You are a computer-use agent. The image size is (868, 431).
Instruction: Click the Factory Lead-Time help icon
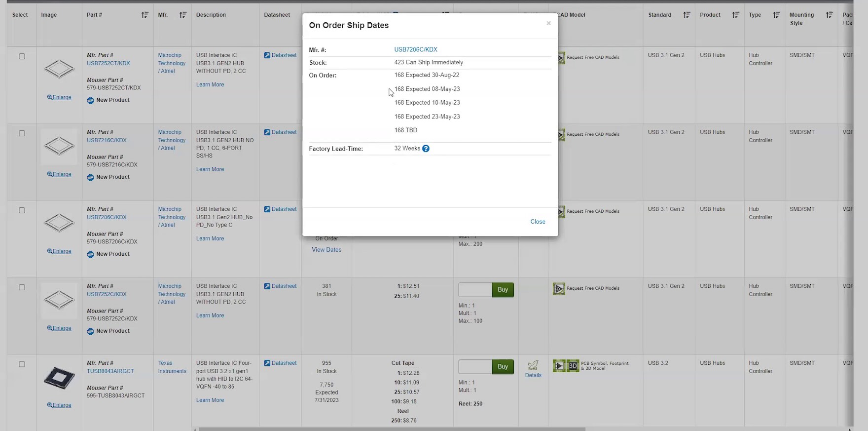pyautogui.click(x=426, y=149)
